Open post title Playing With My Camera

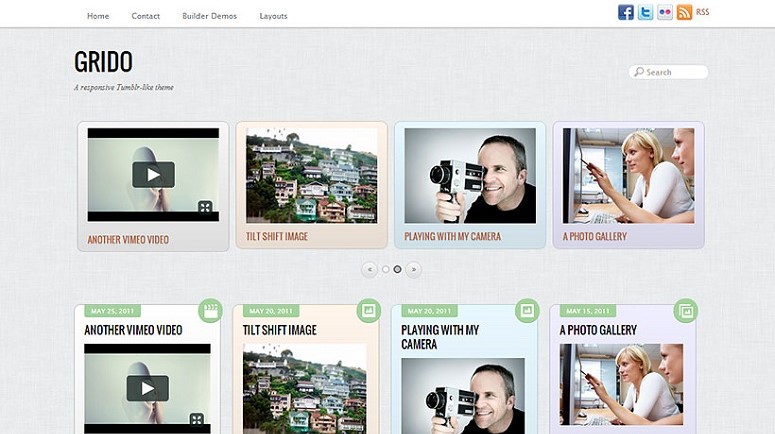(440, 337)
